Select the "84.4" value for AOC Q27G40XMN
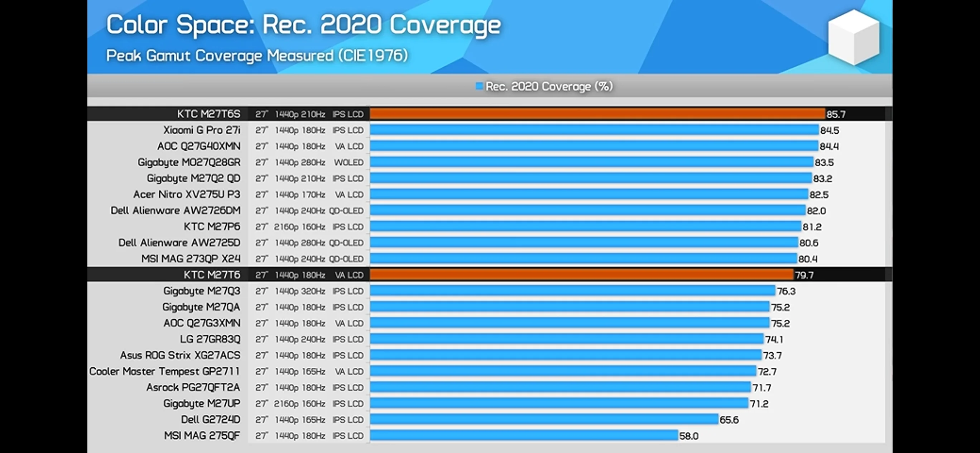This screenshot has width=980, height=453. point(829,147)
